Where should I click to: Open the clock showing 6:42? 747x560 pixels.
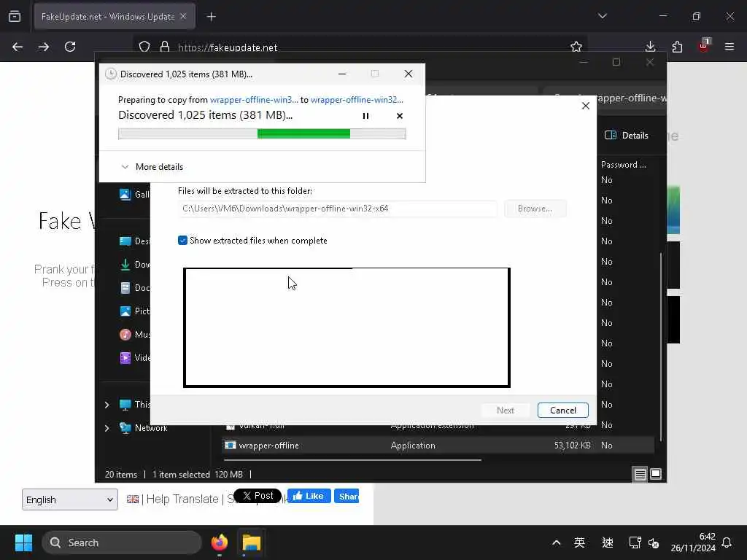[x=693, y=542]
